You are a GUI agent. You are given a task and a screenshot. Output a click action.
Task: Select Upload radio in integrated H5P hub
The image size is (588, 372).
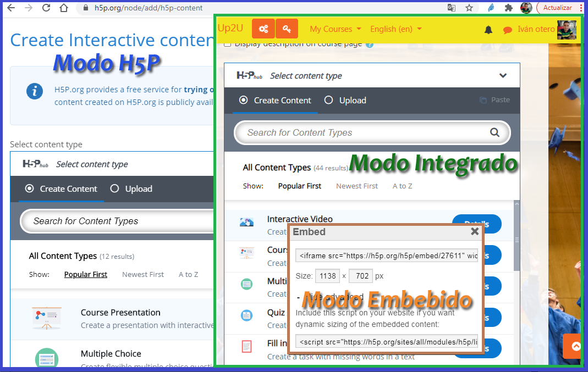pos(329,100)
